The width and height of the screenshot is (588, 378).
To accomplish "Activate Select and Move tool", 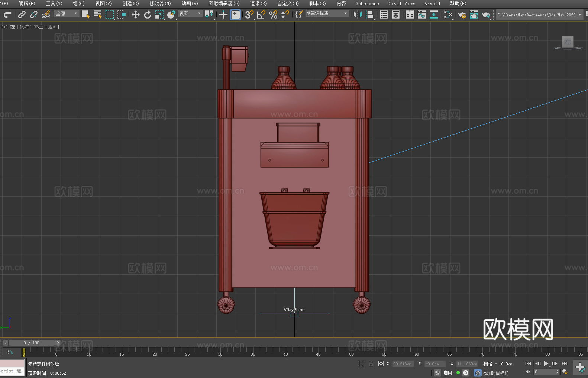I will 136,14.
